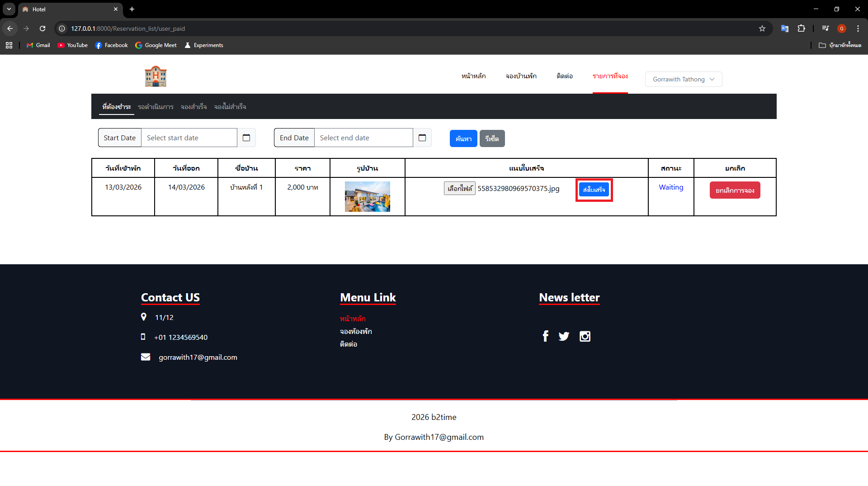Submit receipt with ส่งใบเสร็จ button
Viewport: 868px width, 486px height.
coord(594,190)
